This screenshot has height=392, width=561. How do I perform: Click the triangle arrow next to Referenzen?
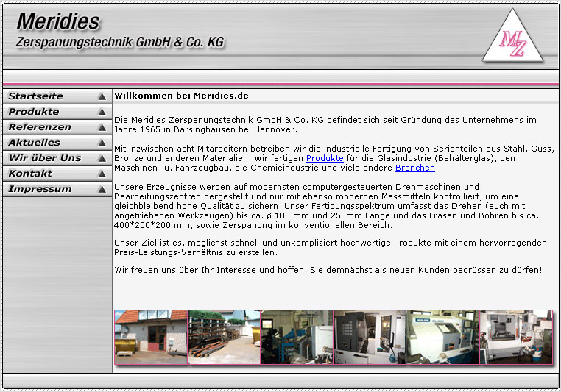(x=102, y=127)
